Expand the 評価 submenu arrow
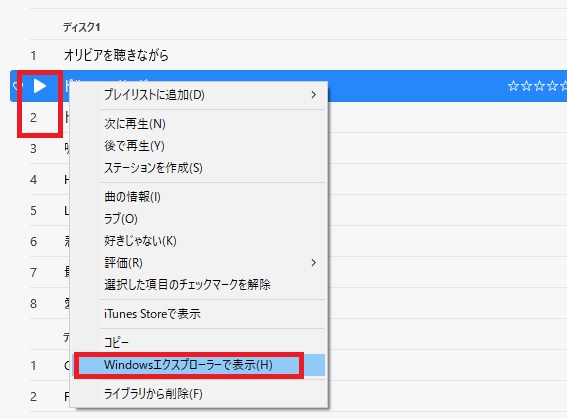Image resolution: width=567 pixels, height=419 pixels. [x=314, y=262]
